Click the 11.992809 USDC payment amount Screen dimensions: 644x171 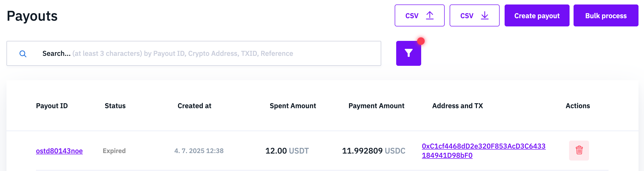pyautogui.click(x=373, y=151)
